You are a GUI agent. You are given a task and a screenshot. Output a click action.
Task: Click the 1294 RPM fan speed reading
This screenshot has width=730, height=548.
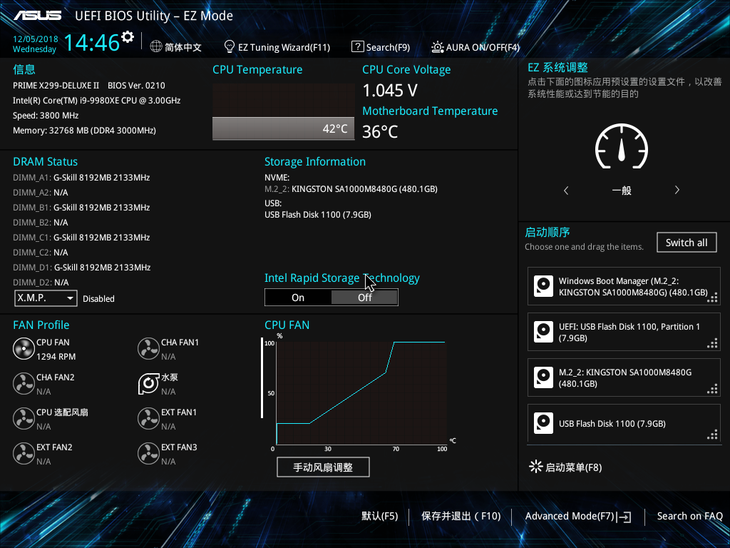pyautogui.click(x=56, y=357)
